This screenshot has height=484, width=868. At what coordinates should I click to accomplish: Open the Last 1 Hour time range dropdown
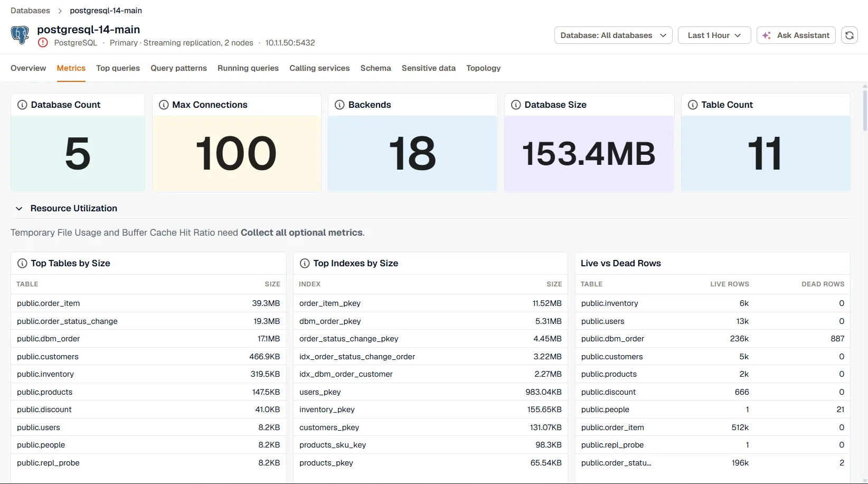(714, 35)
